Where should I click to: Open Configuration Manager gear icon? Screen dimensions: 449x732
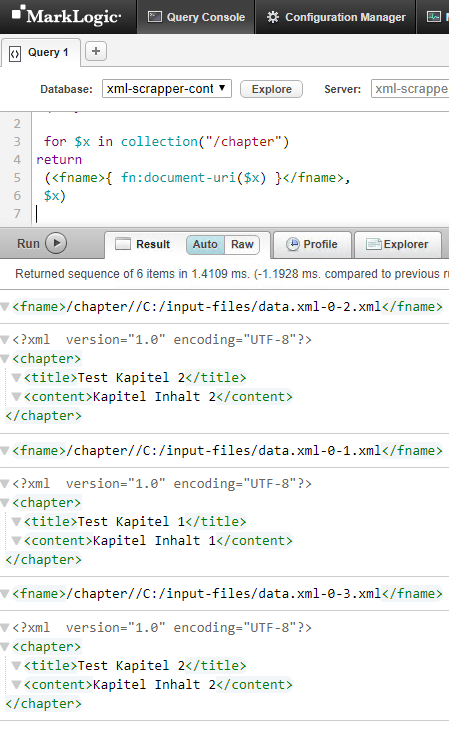[x=273, y=17]
